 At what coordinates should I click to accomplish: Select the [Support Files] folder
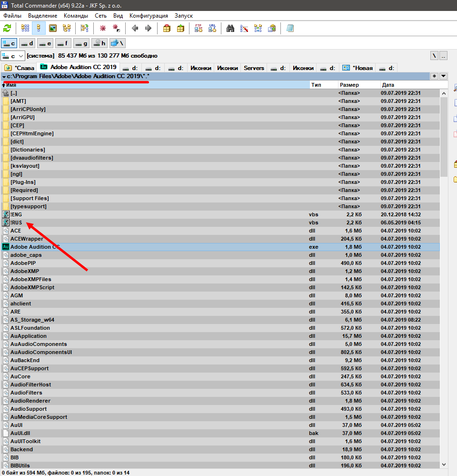pyautogui.click(x=220, y=199)
